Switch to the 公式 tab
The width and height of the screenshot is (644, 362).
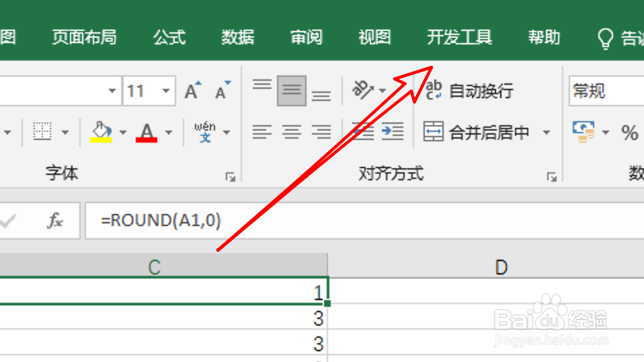(169, 38)
